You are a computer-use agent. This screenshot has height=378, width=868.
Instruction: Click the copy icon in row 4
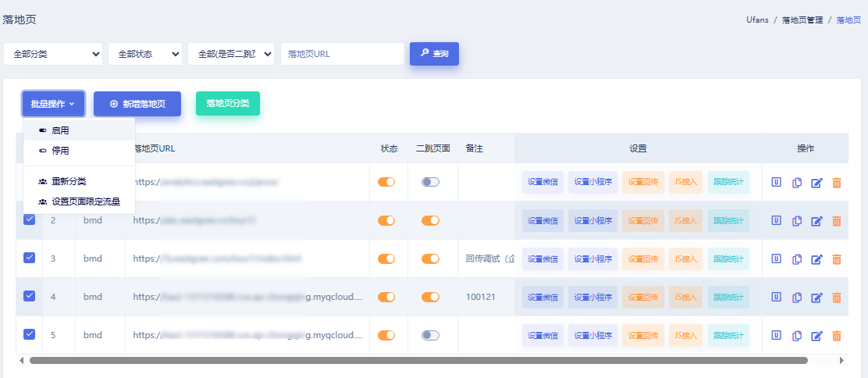coord(797,298)
